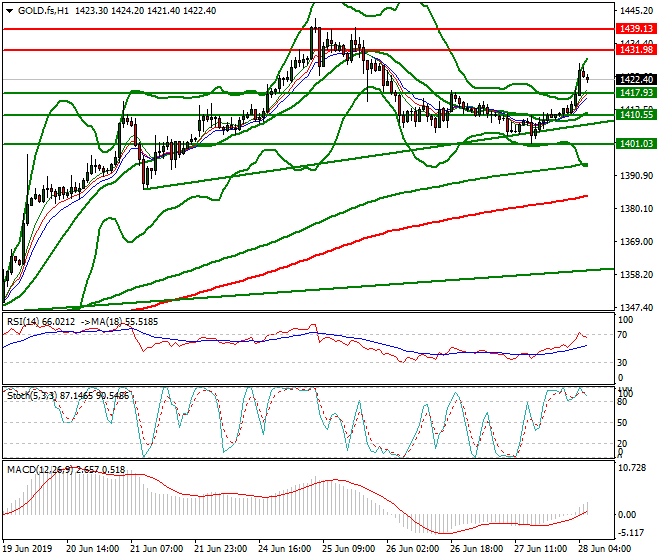The height and width of the screenshot is (560, 660).
Task: Select the red 1439.13 price level label
Action: point(636,29)
